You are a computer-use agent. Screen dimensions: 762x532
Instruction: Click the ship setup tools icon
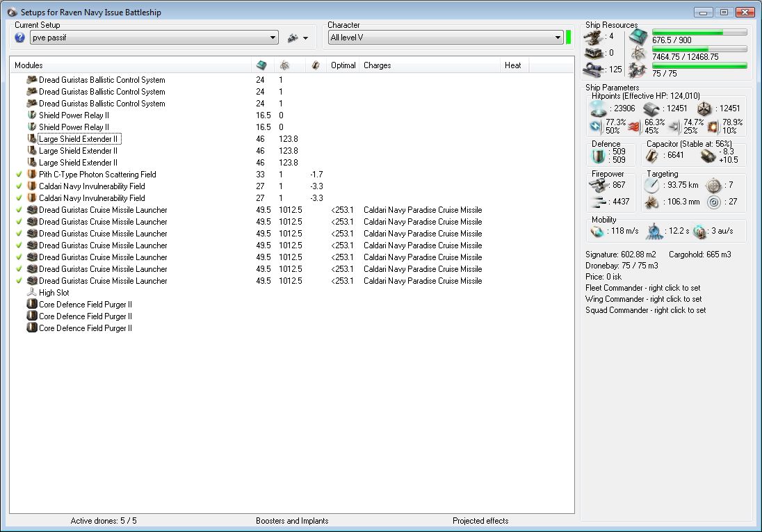[x=293, y=38]
